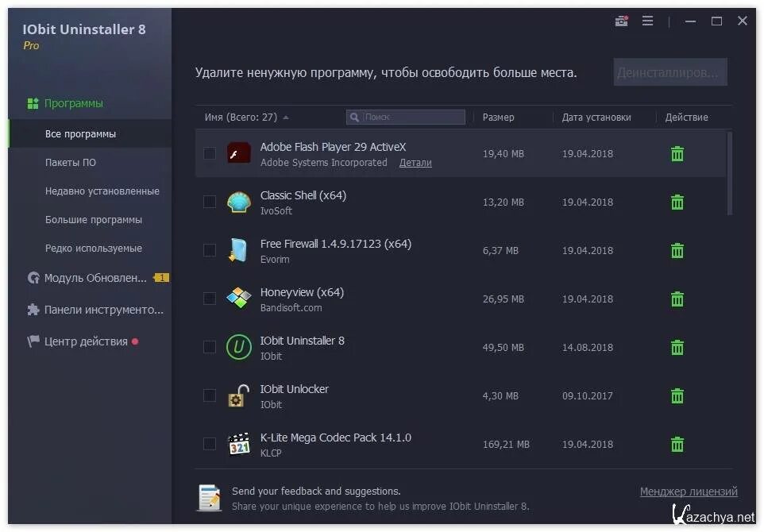This screenshot has height=532, width=764.
Task: Open the toolbox icon in title bar
Action: (621, 21)
